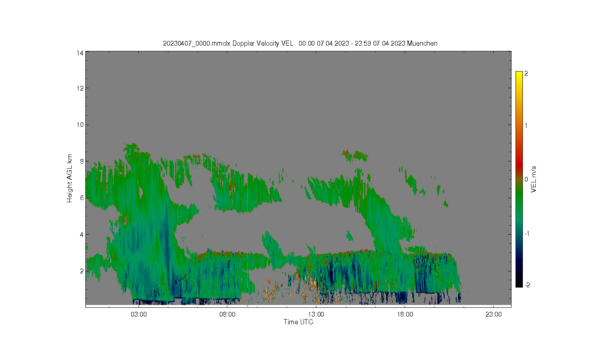Click the plot title with the 20230407_0000.mmclx file name
This screenshot has height=364, width=607.
300,43
